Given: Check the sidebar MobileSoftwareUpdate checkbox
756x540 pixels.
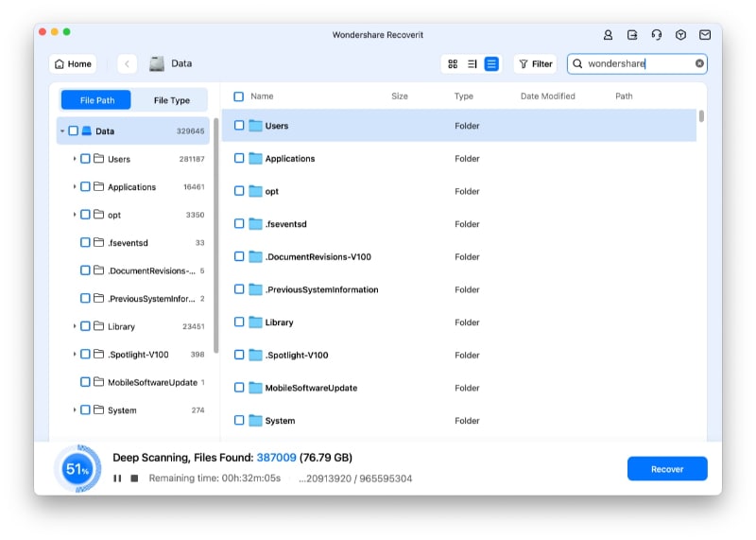Looking at the screenshot, I should click(x=85, y=382).
